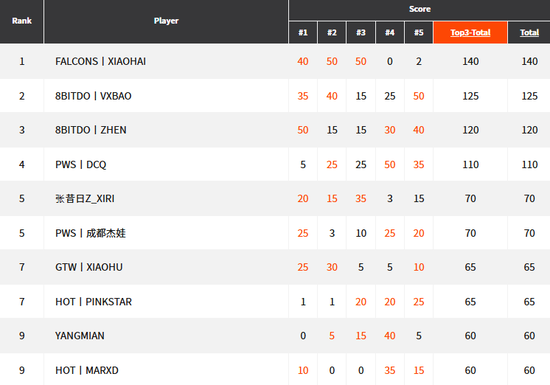550x385 pixels.
Task: Sort by Top3-Total column header
Action: 470,33
